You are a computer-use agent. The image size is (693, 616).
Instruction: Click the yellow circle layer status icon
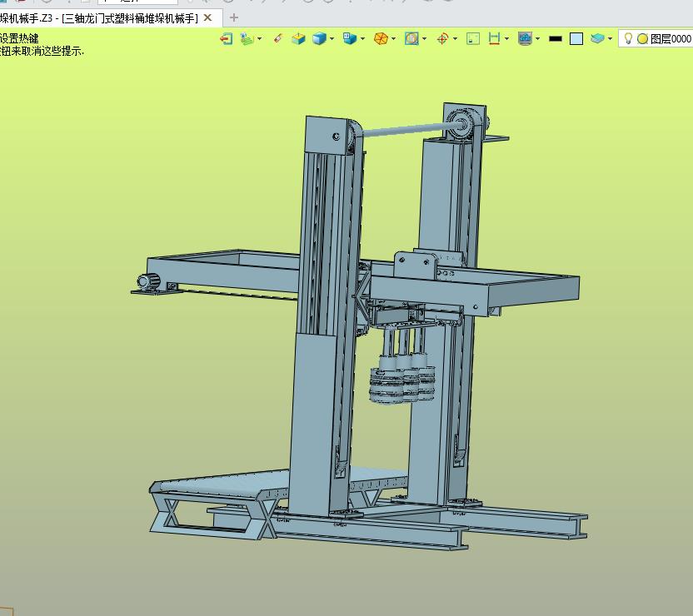click(x=643, y=39)
